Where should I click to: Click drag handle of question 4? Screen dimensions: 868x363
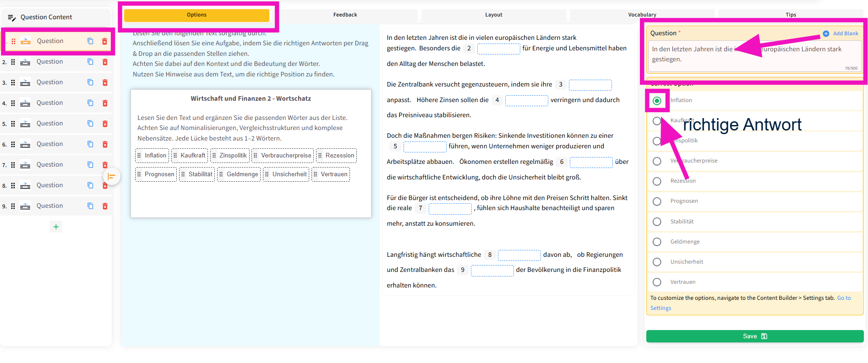coord(13,103)
